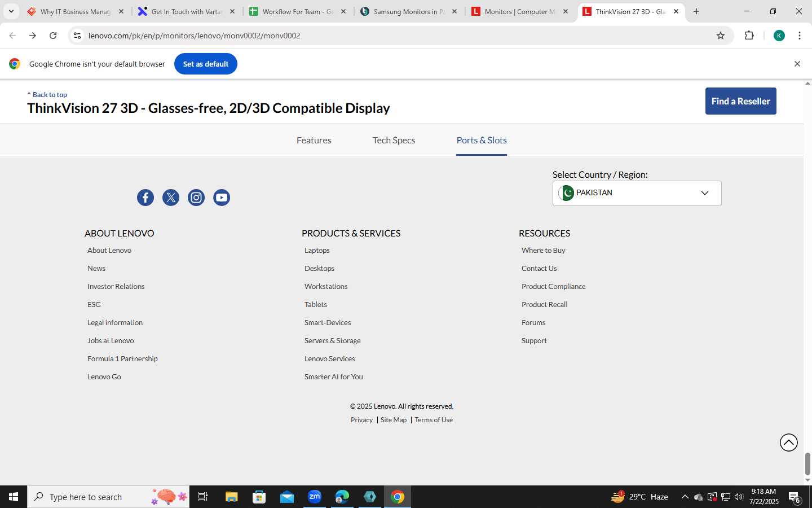The height and width of the screenshot is (508, 812).
Task: Open Chrome's three-dot menu
Action: 800,36
